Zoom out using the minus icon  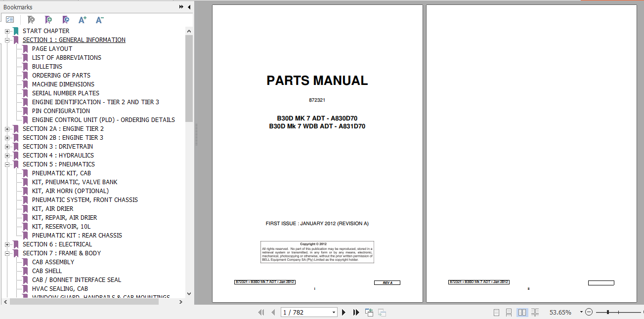click(589, 312)
